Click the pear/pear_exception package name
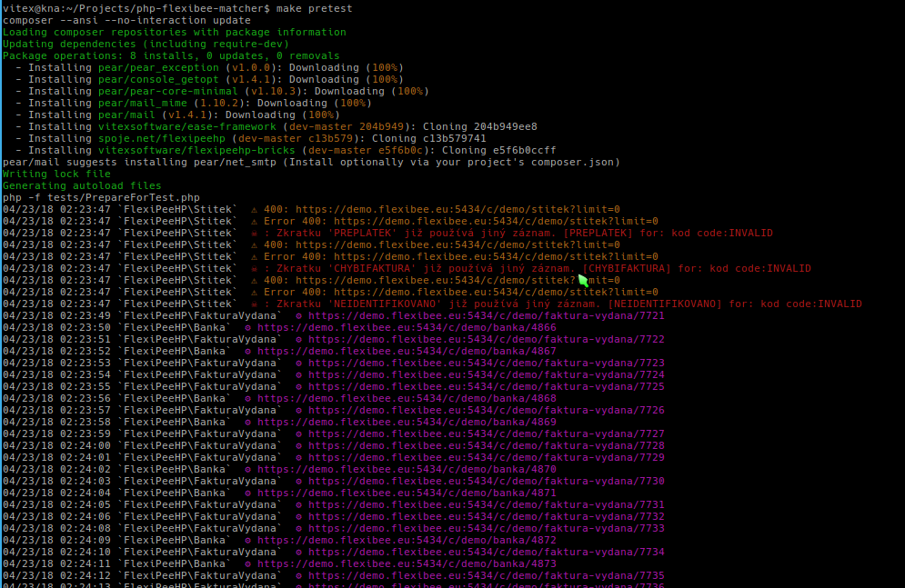This screenshot has width=905, height=588. [x=158, y=67]
